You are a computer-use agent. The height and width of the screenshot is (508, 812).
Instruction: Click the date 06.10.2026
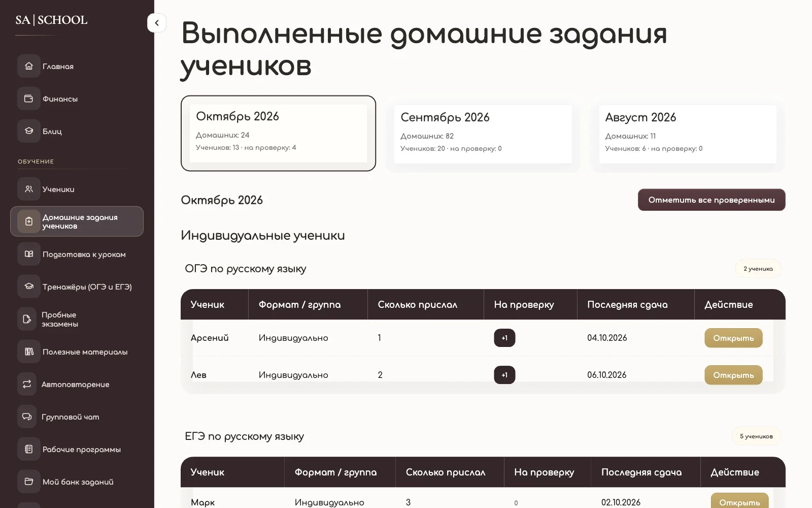[607, 375]
